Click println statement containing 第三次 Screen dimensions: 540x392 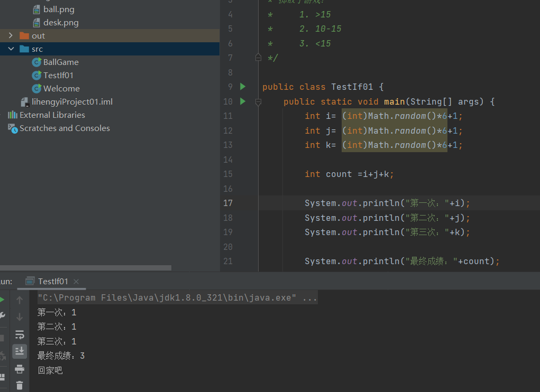click(387, 232)
